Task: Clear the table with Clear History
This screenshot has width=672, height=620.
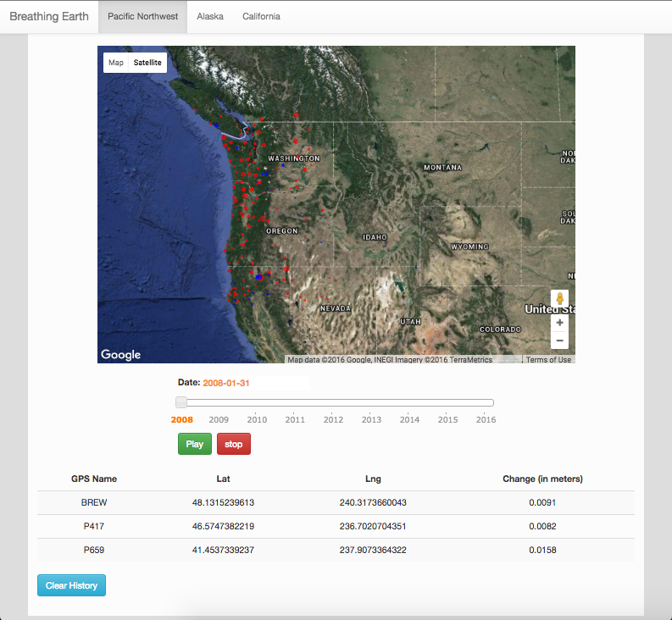Action: pos(71,585)
